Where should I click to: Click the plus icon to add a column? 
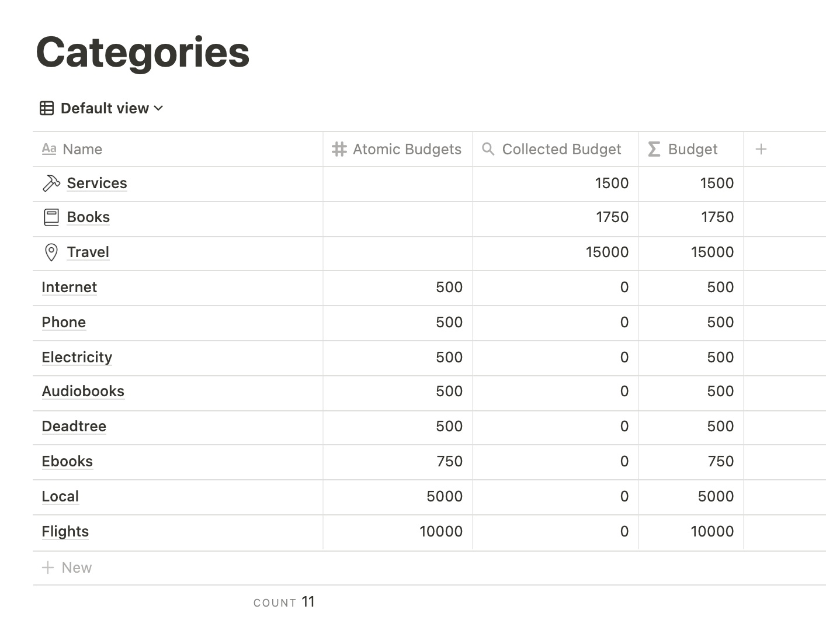click(x=761, y=149)
